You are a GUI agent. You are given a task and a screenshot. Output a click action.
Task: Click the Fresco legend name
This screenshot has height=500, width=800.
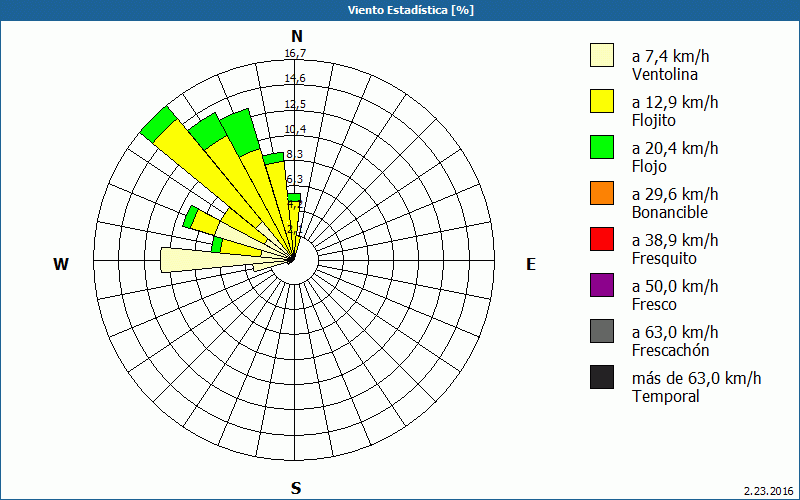tap(654, 305)
